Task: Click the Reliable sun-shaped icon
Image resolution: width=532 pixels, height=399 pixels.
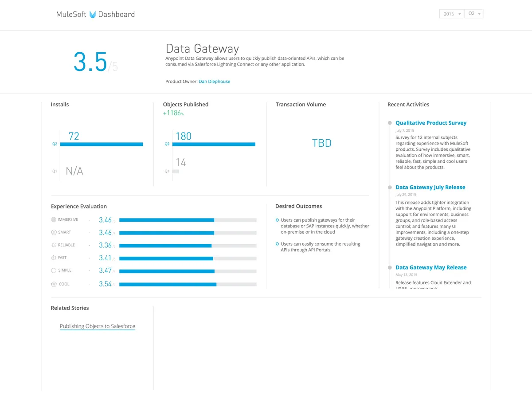Action: point(54,245)
